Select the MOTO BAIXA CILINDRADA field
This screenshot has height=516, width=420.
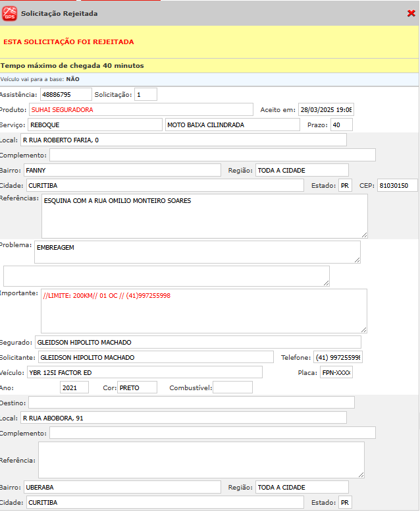pos(232,125)
